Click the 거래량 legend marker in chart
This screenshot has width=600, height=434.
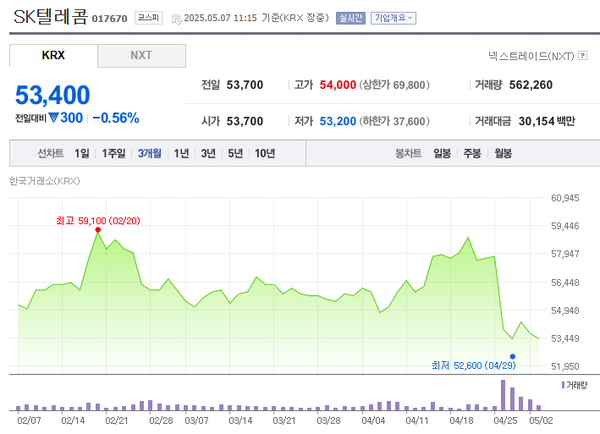click(563, 385)
